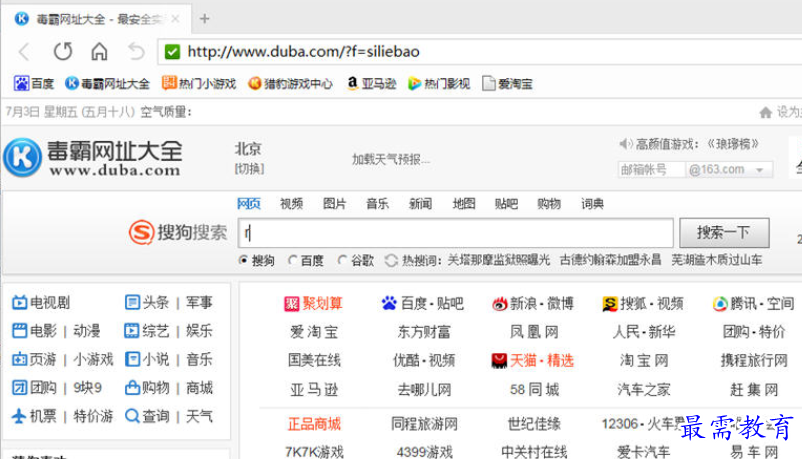Image resolution: width=802 pixels, height=459 pixels.
Task: Open the 亚马逊 site link in grid
Action: coord(314,389)
